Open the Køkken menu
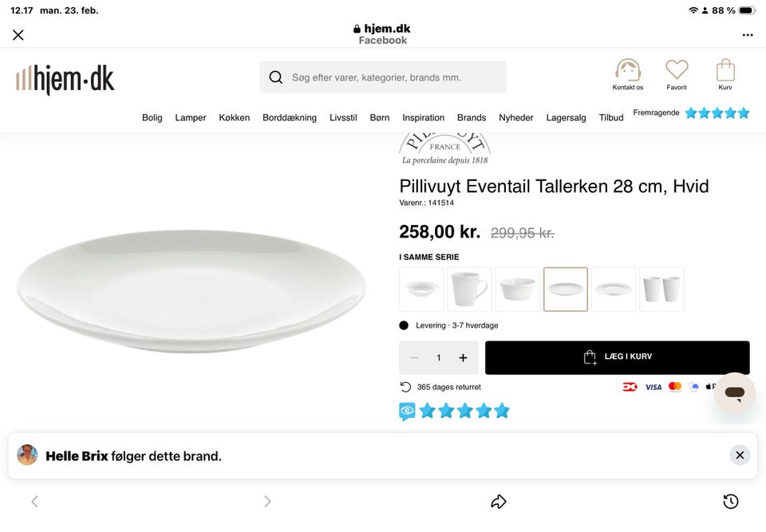766x532 pixels. (235, 117)
